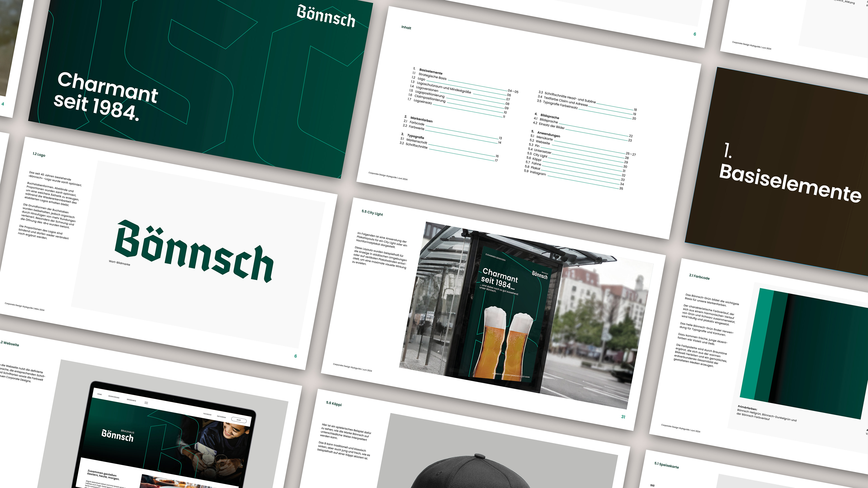Viewport: 868px width, 488px height.
Task: Click contents entry "3.1 Markenschrift"
Action: click(413, 141)
